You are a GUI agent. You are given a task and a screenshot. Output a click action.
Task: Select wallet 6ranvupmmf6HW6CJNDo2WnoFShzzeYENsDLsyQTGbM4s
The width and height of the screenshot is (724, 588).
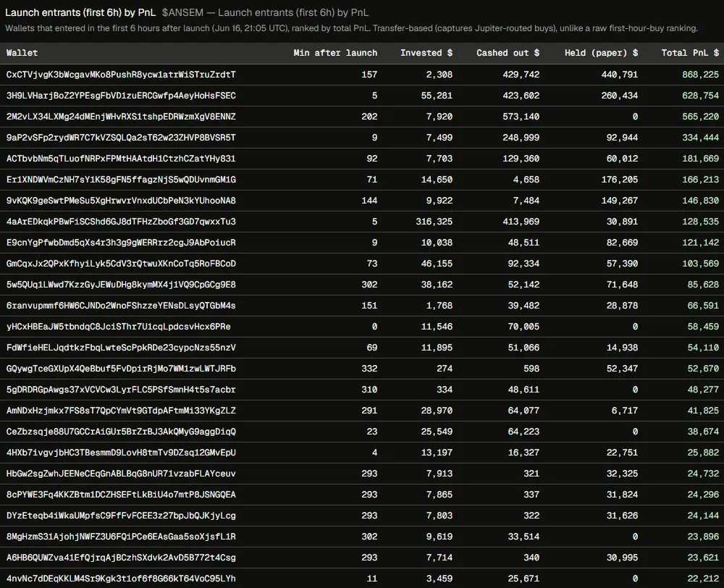pyautogui.click(x=121, y=306)
